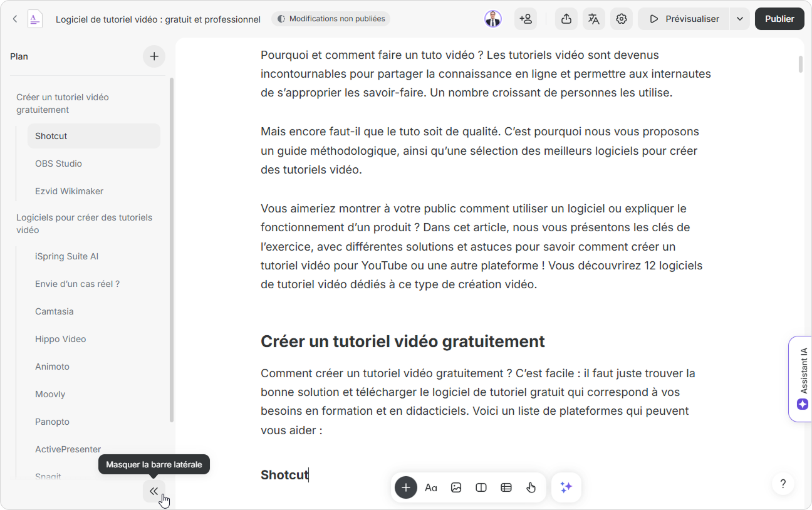The width and height of the screenshot is (812, 510).
Task: Expand the Prévisualiser dropdown arrow
Action: pyautogui.click(x=740, y=19)
